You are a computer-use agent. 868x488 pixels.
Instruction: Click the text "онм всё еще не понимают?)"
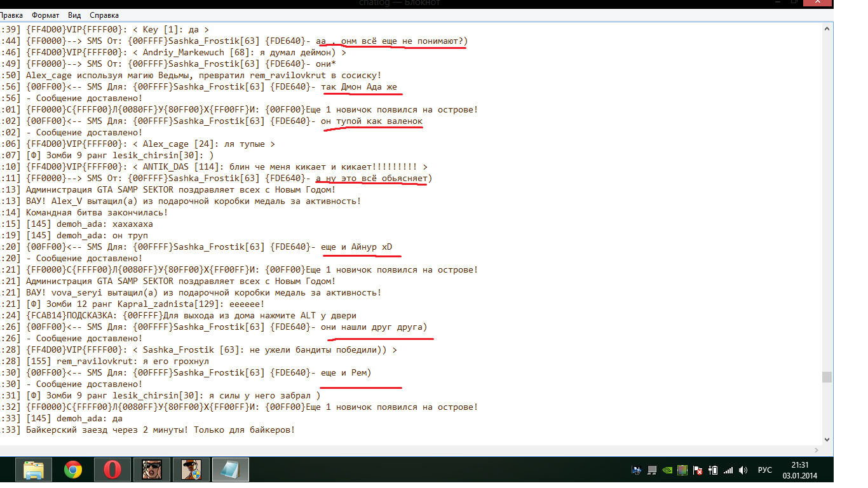tap(404, 41)
